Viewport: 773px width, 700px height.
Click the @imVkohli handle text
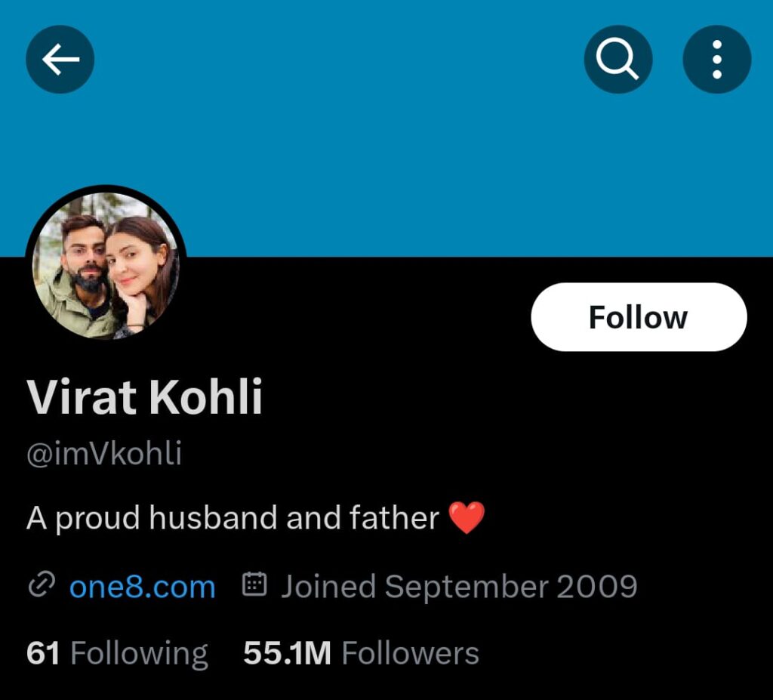tap(104, 455)
